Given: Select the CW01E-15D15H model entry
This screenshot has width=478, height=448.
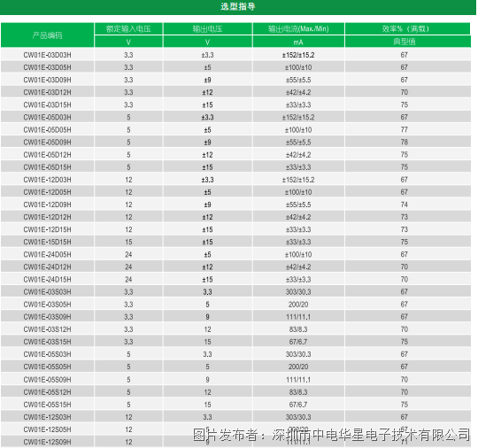Looking at the screenshot, I should (x=47, y=242).
